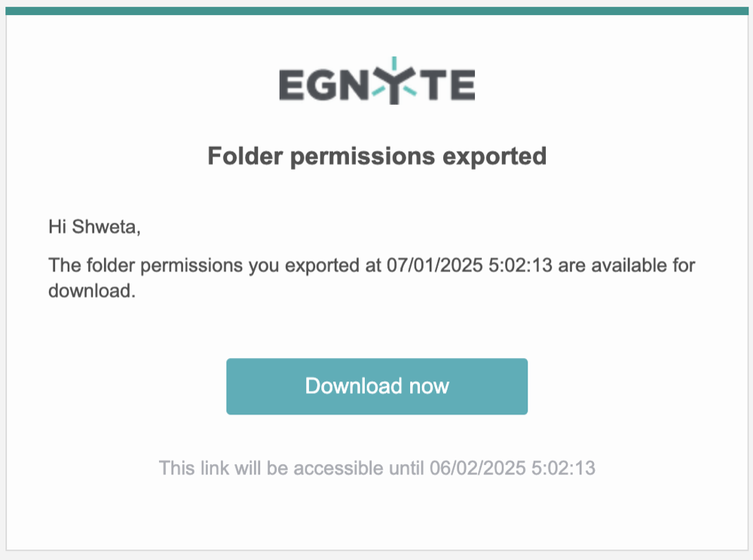Click the 'This link will be accessible' note

click(x=377, y=468)
